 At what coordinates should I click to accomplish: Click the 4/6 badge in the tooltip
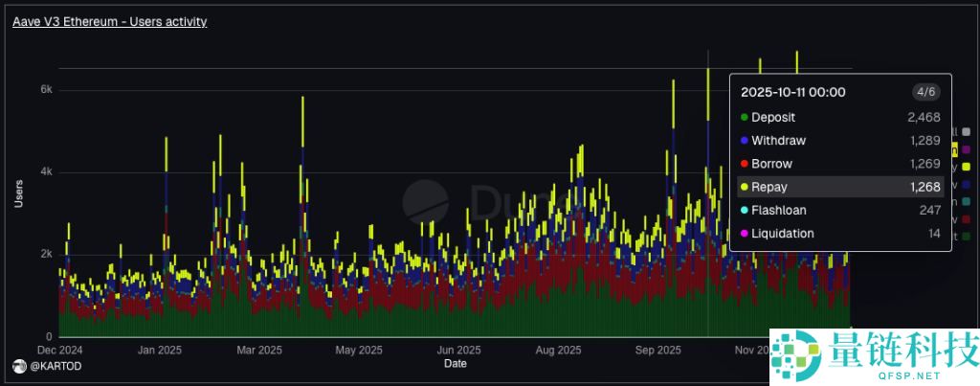(x=925, y=92)
